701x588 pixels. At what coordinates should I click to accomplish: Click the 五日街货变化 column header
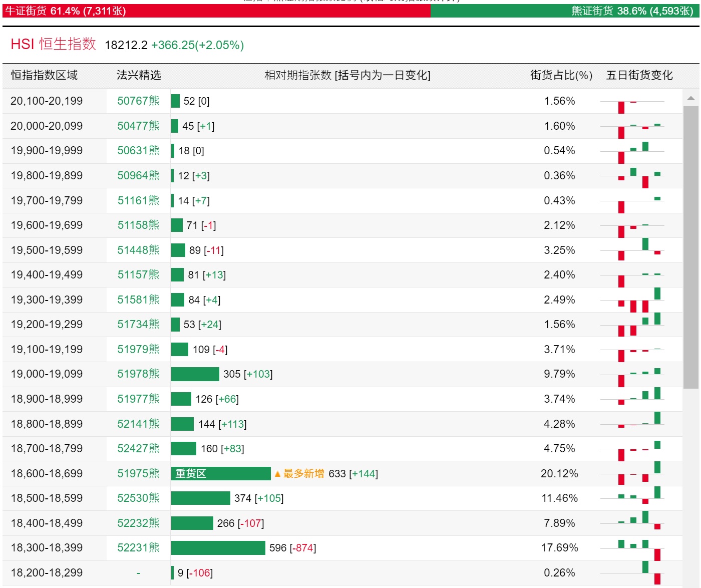tap(639, 76)
